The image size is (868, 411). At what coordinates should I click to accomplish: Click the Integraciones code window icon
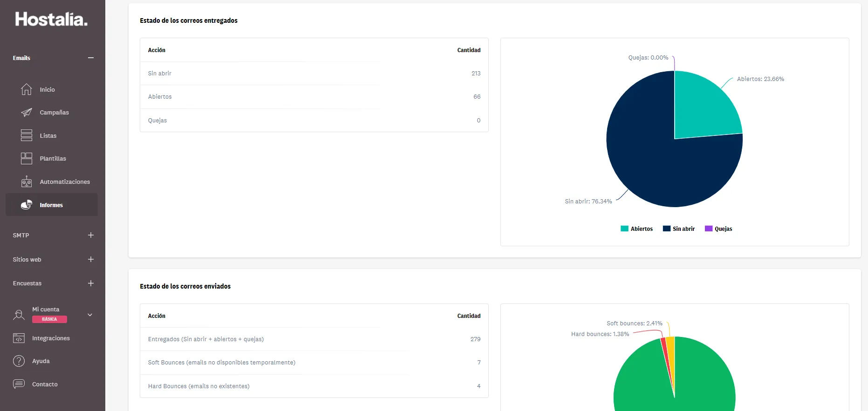[19, 338]
